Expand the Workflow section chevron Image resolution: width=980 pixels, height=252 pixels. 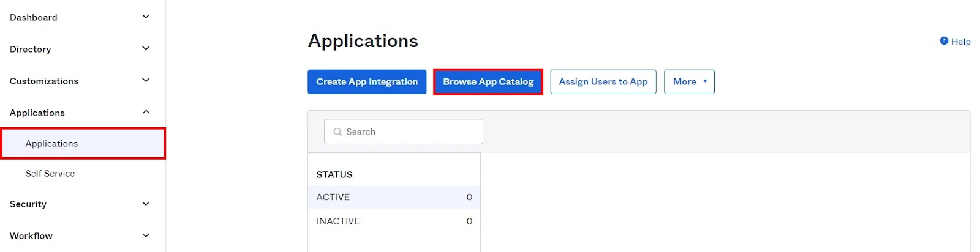click(146, 235)
